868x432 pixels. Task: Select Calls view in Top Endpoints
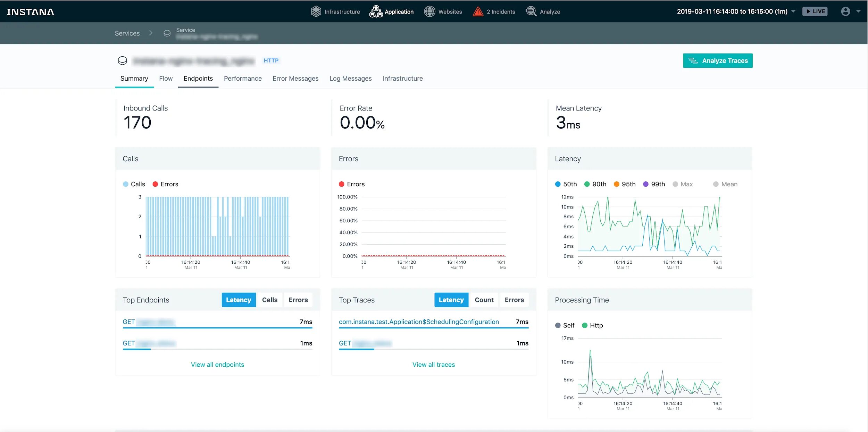tap(270, 300)
